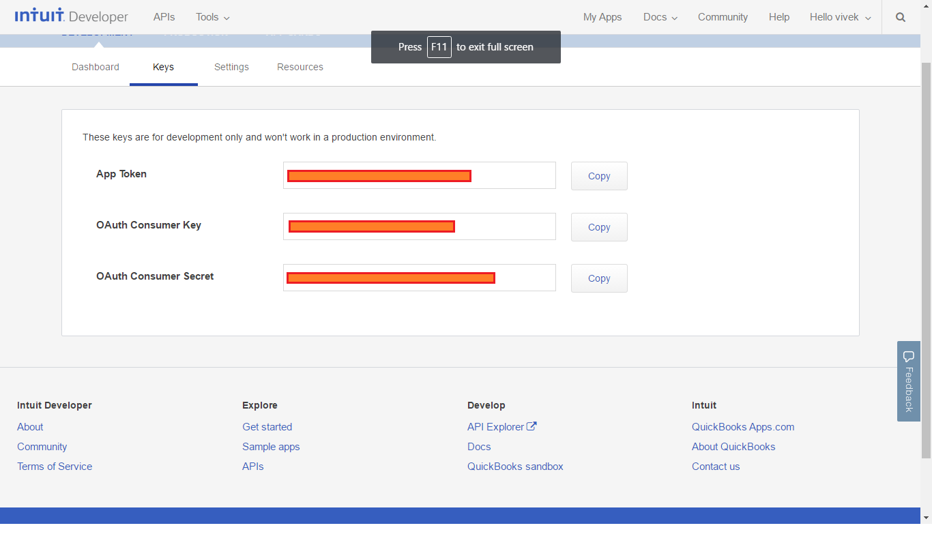Open the Resources tab
This screenshot has height=560, width=932.
(300, 67)
